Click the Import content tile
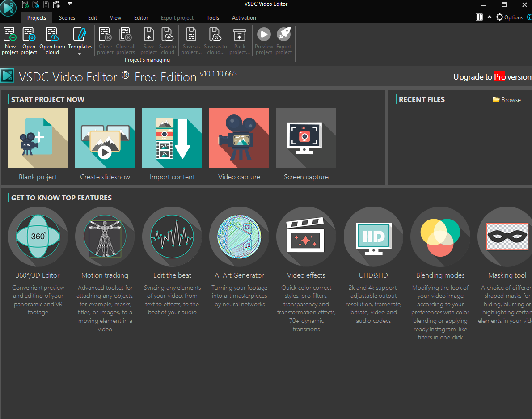Viewport: 532px width, 419px height. [x=172, y=138]
